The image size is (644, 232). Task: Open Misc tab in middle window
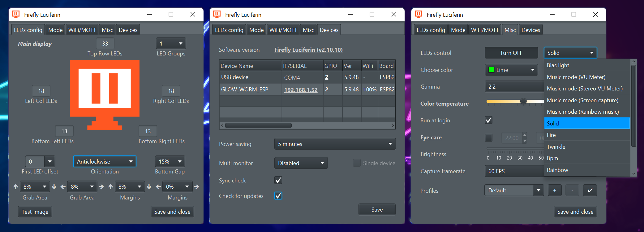(x=308, y=30)
